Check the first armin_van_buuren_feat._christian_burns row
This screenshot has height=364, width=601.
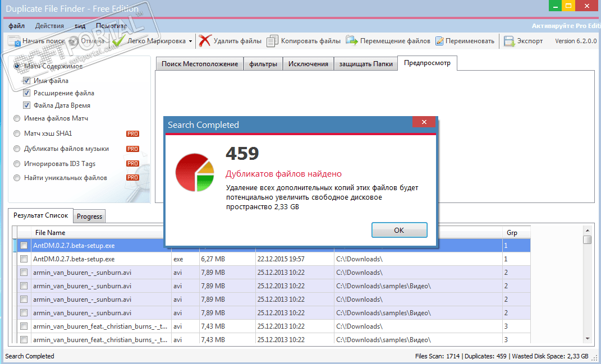(x=24, y=326)
